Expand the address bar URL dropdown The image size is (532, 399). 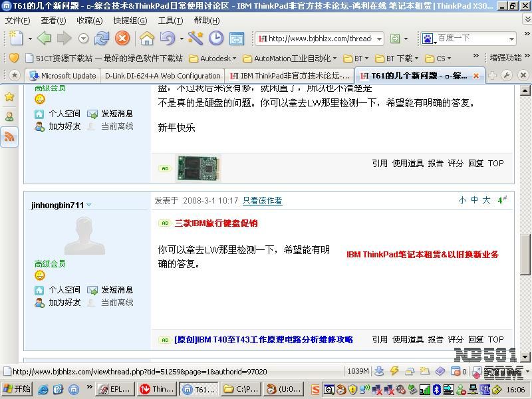tap(378, 39)
